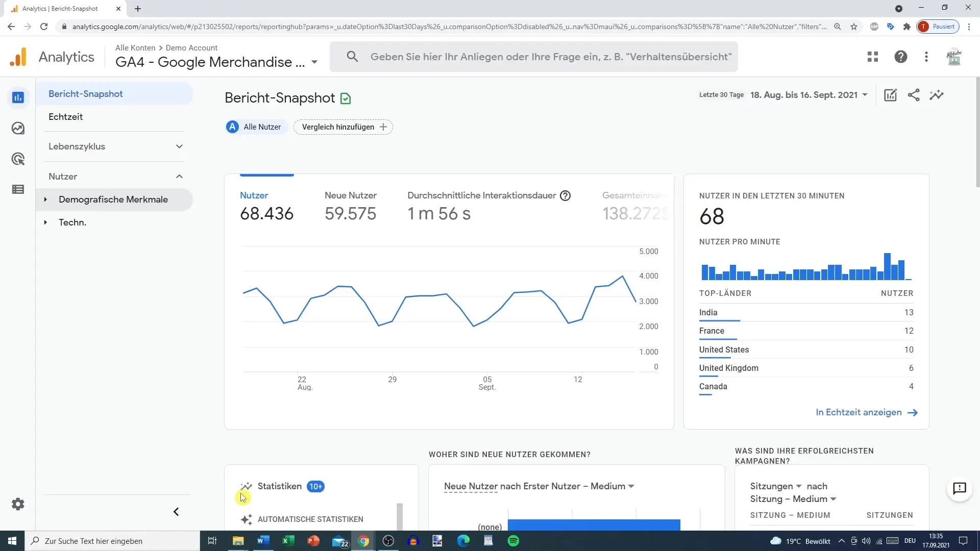Click info icon beside Durchschnittliche Interaktionsdauer
The width and height of the screenshot is (980, 551).
565,195
